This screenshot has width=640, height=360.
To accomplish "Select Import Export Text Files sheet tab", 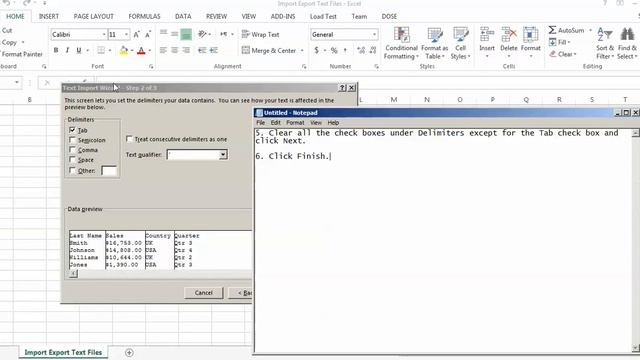I will pyautogui.click(x=63, y=352).
